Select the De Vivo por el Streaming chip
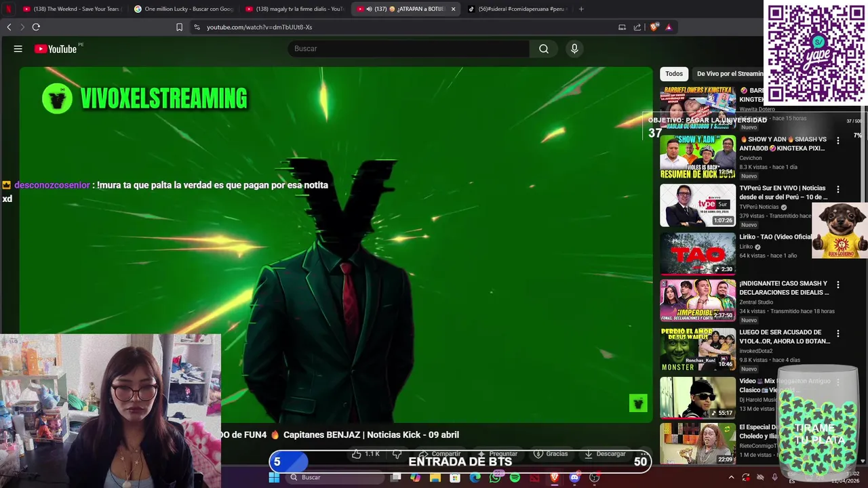The image size is (868, 488). point(730,74)
